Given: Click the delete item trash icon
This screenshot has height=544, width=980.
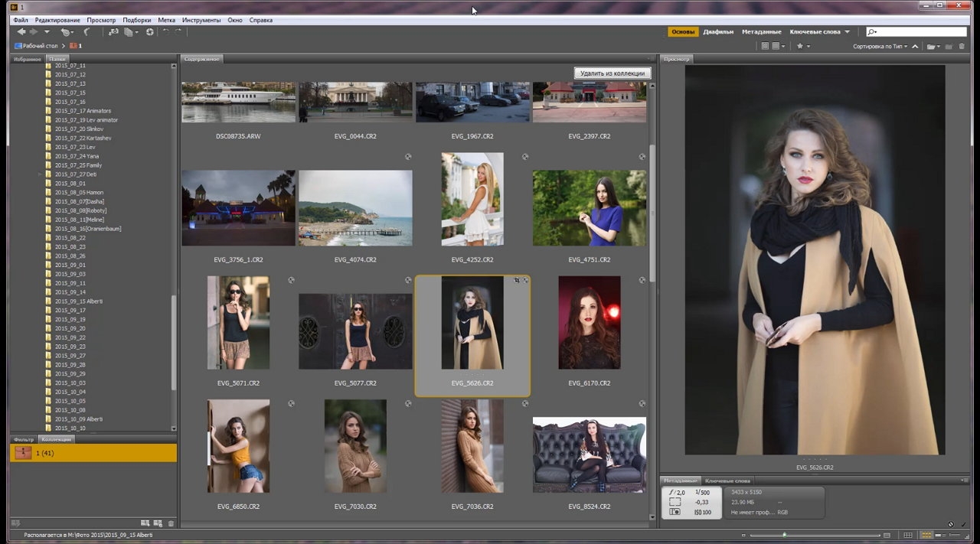Looking at the screenshot, I should point(962,47).
